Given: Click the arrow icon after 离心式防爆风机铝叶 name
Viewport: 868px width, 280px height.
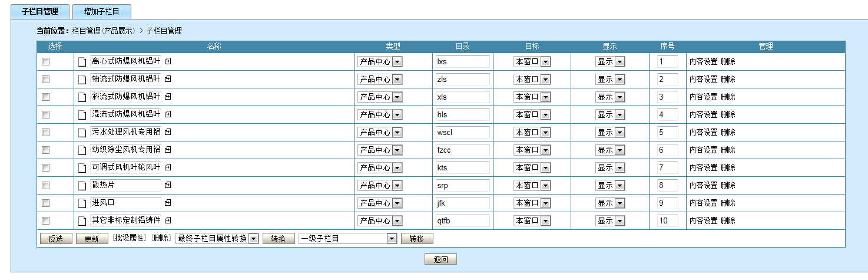Looking at the screenshot, I should [x=168, y=61].
